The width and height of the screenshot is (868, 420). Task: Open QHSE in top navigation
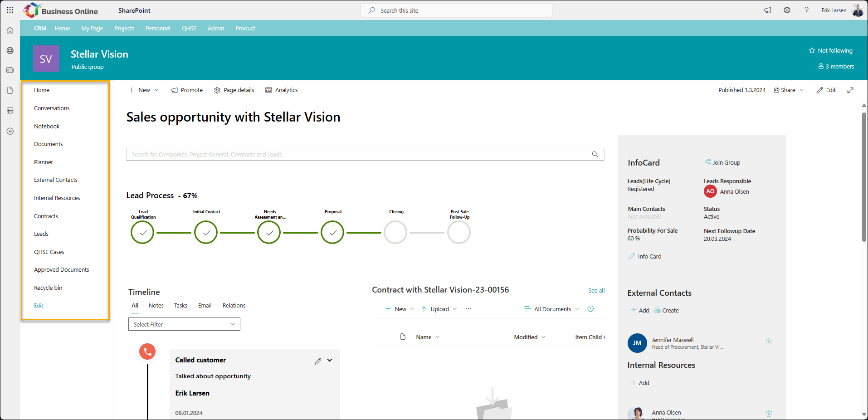pos(189,28)
